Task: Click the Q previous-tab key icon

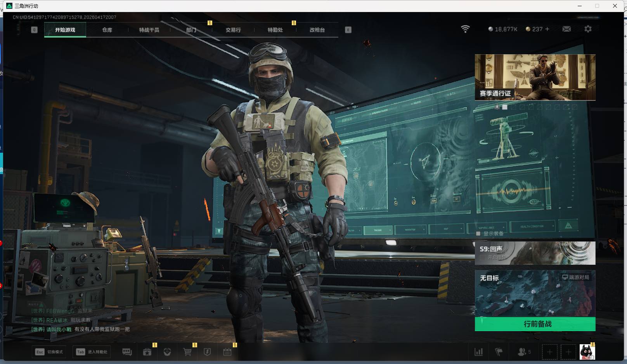Action: (34, 30)
